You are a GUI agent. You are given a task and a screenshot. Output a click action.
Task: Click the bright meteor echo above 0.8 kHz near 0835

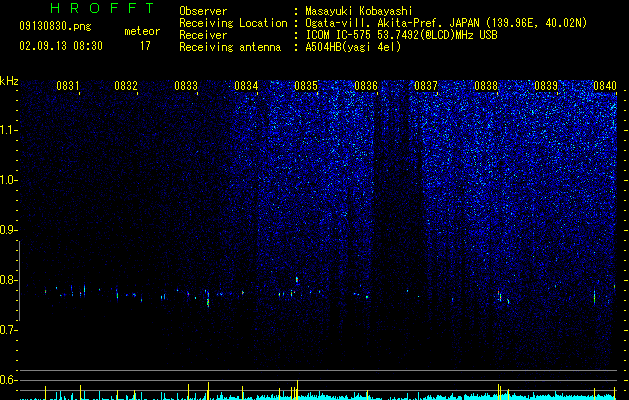click(x=297, y=280)
